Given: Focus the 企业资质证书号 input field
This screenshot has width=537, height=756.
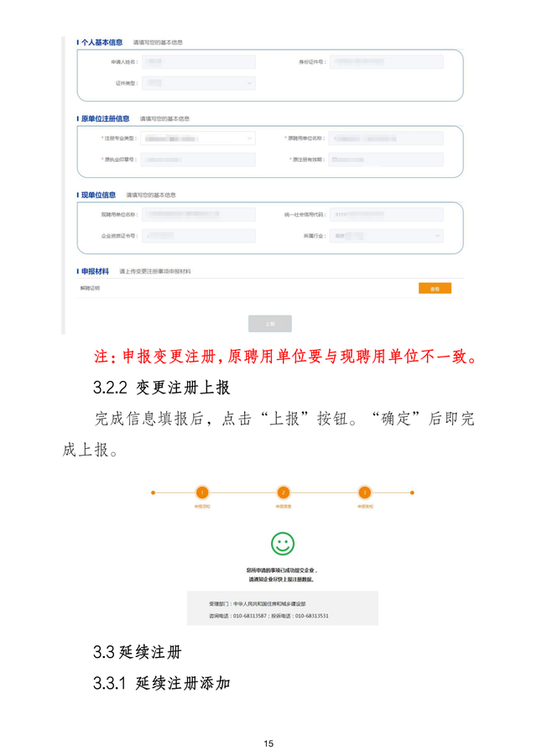Looking at the screenshot, I should click(199, 236).
